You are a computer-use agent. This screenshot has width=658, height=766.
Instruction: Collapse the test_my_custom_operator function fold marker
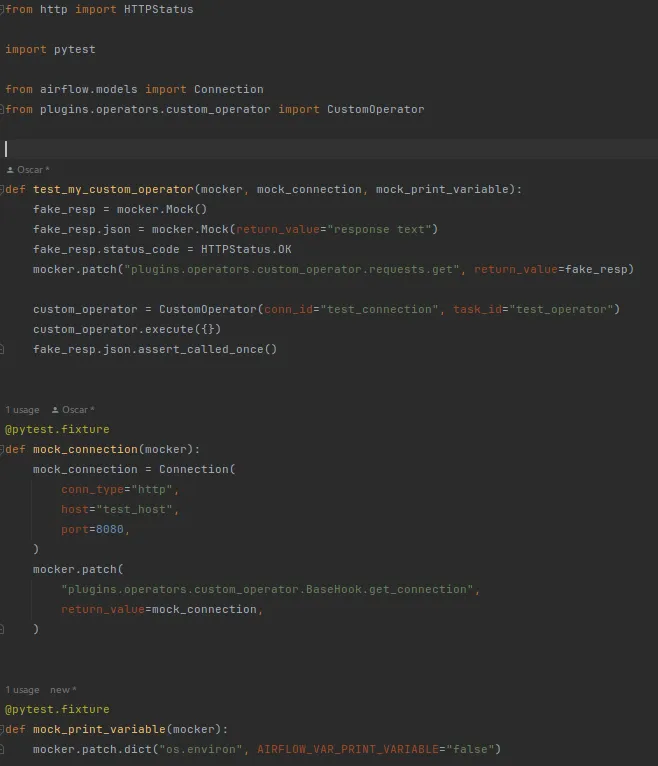click(2, 190)
